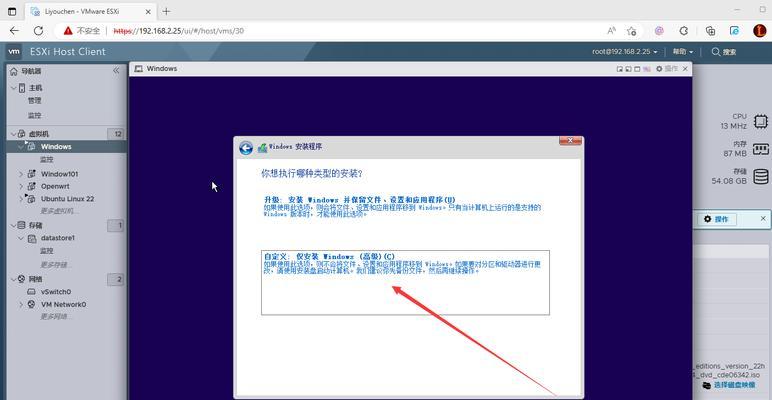Open a new browser tab

(x=166, y=11)
